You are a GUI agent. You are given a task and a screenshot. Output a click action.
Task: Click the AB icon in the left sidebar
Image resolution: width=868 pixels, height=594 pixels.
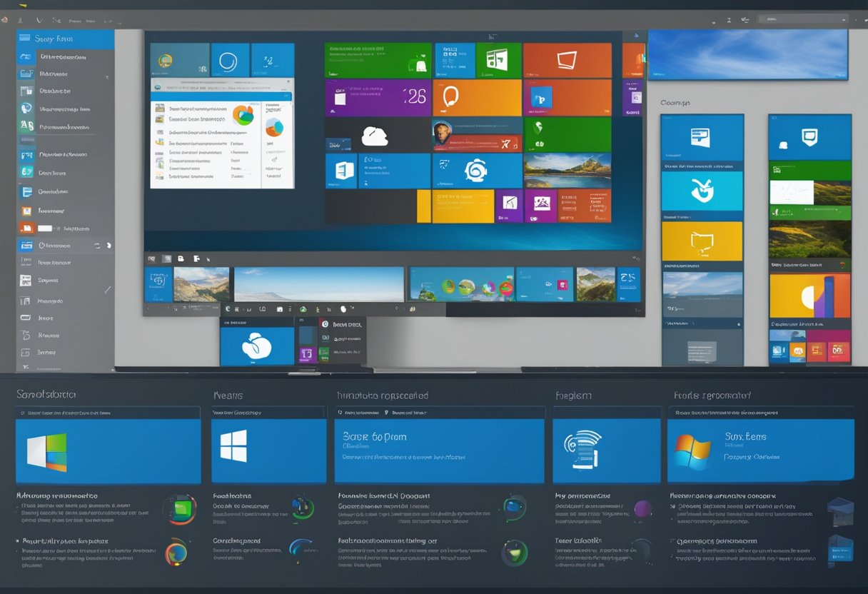26,127
